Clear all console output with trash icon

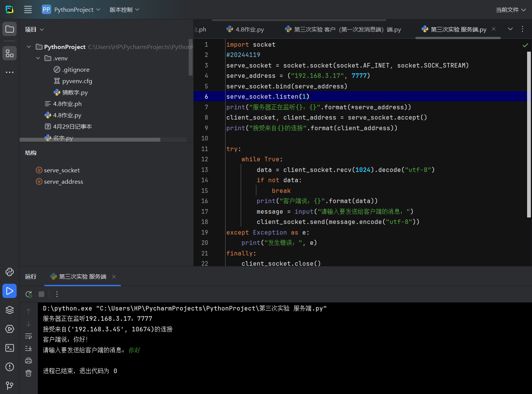[x=28, y=373]
